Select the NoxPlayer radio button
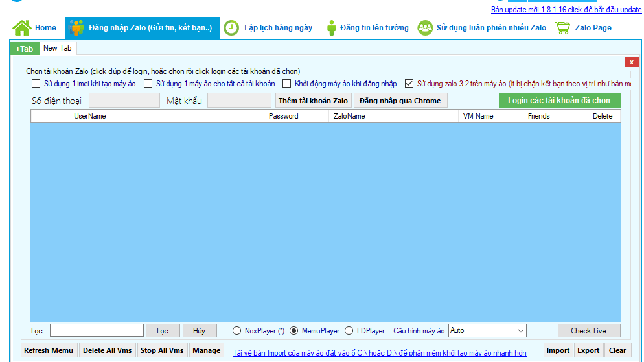This screenshot has height=362, width=644. (x=236, y=331)
